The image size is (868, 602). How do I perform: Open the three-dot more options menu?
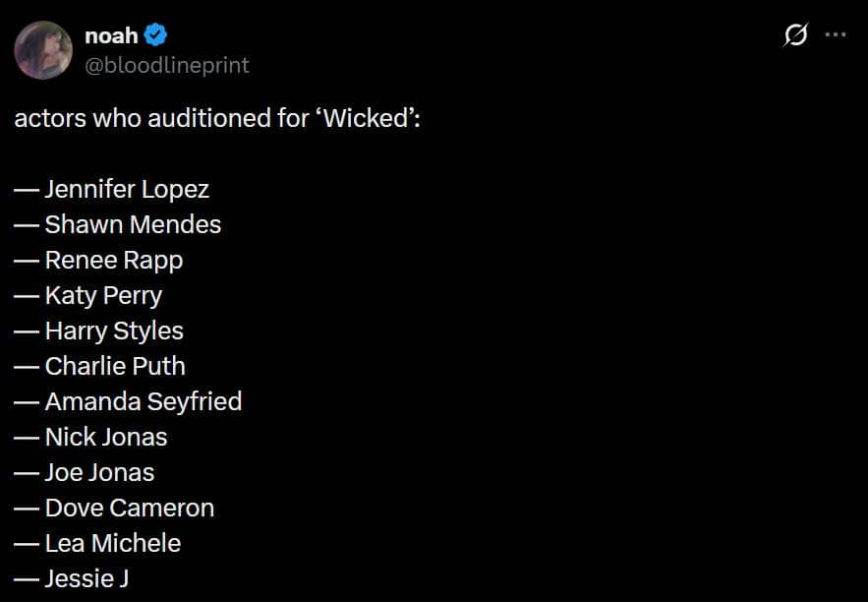835,35
